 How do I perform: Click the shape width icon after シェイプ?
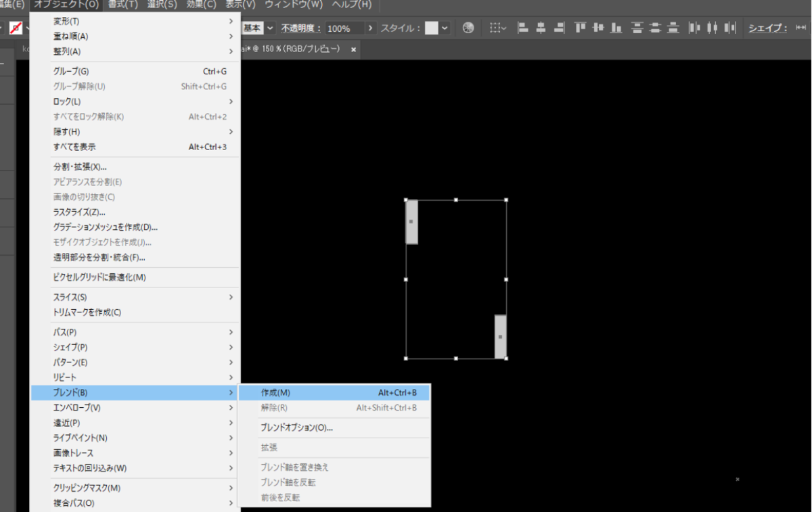[x=800, y=28]
